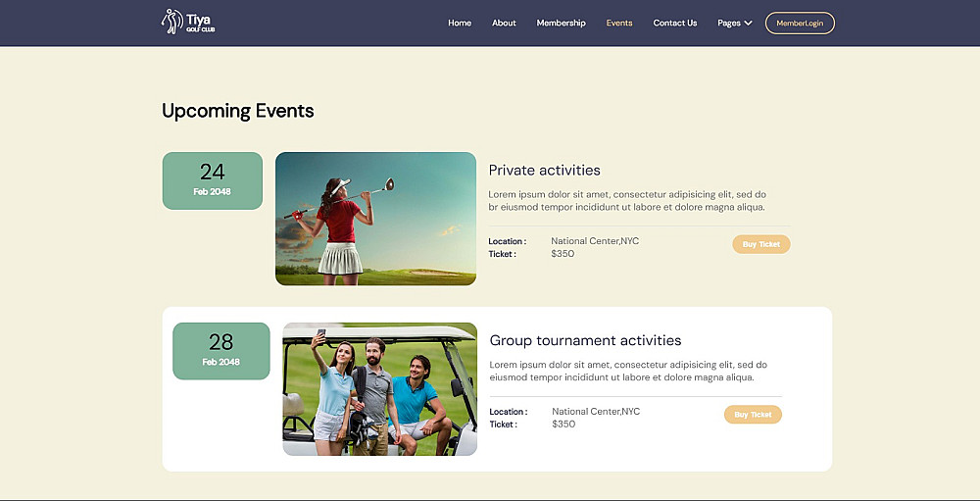The width and height of the screenshot is (980, 501).
Task: Open Contact Us in the navbar
Action: [x=675, y=24]
